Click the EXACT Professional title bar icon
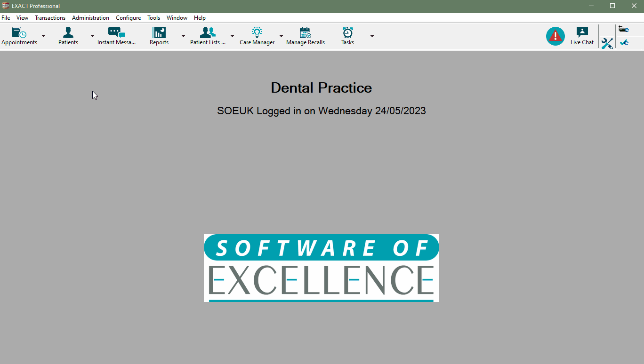Screen dimensions: 644x364 click(x=6, y=6)
